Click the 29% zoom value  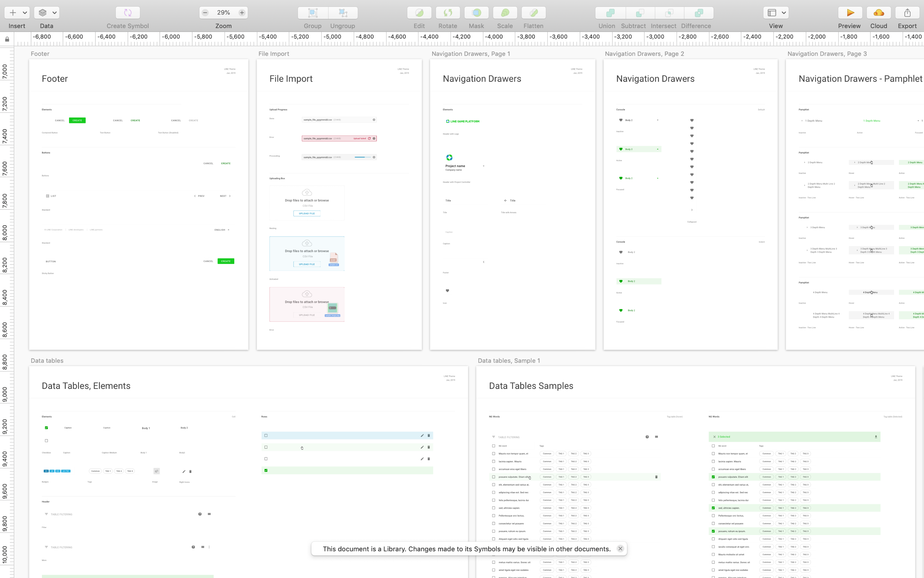pos(224,13)
